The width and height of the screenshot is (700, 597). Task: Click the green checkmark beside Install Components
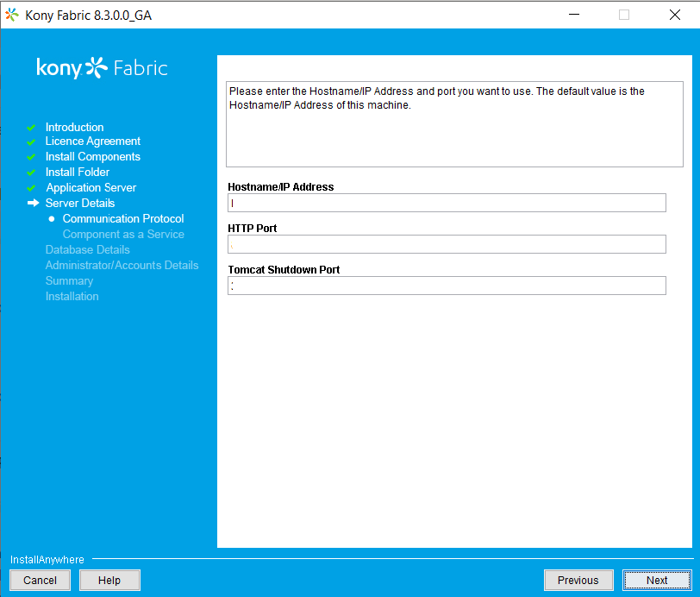tap(31, 157)
